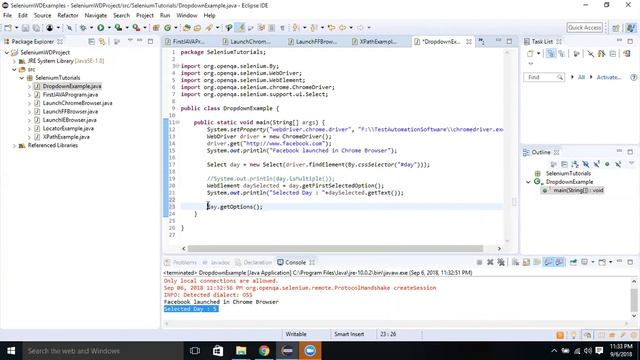Open the Run button dropdown arrow
This screenshot has width=640, height=360.
(109, 28)
